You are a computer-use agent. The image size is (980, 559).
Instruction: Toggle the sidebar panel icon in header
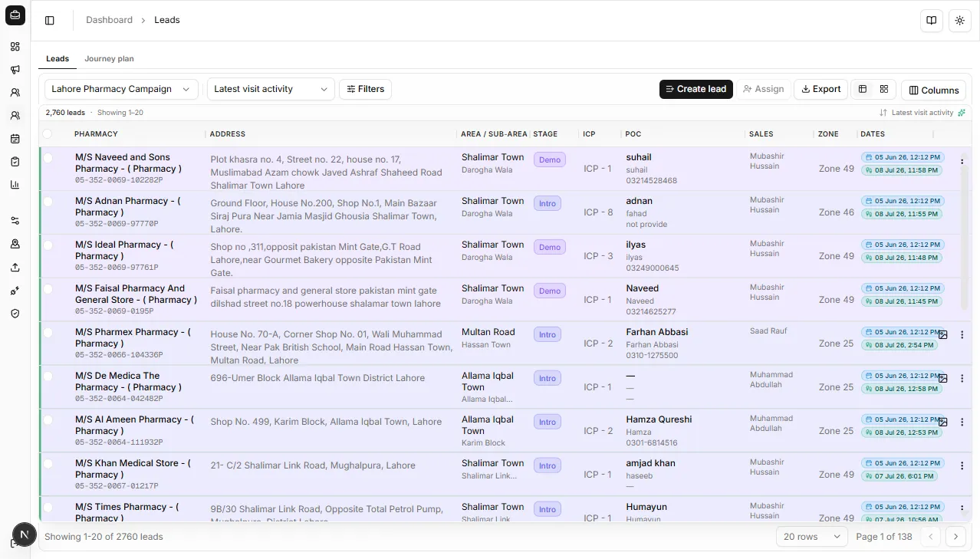50,21
